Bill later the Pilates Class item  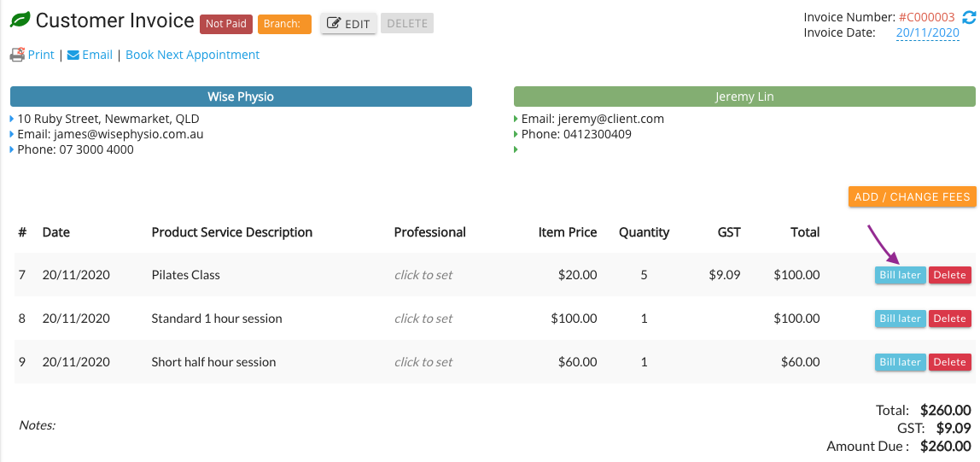[x=900, y=275]
